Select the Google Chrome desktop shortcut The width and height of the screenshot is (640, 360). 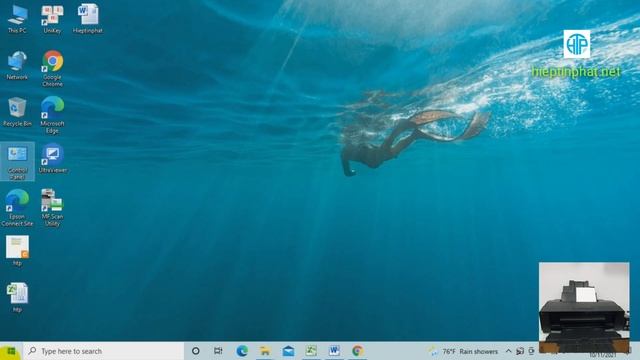coord(52,68)
